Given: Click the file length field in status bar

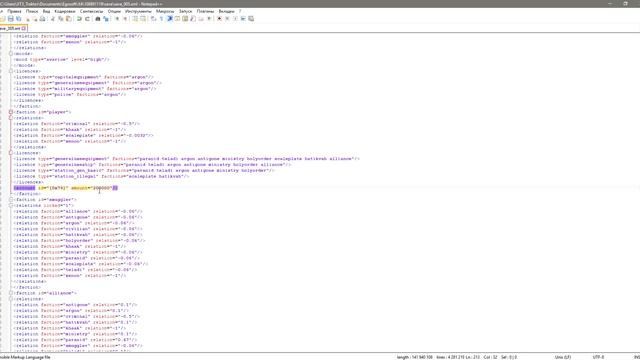Looking at the screenshot, I should click(415, 357).
